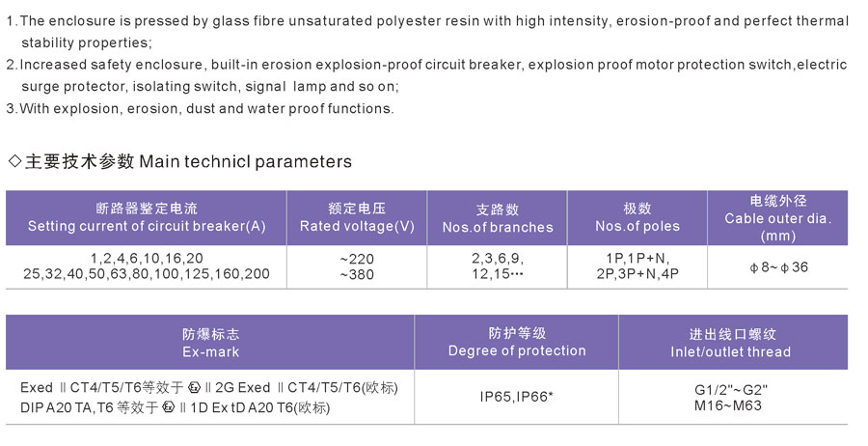Click second Ex hexagon symbol before 1D Ex tD
The width and height of the screenshot is (868, 446).
click(x=169, y=407)
